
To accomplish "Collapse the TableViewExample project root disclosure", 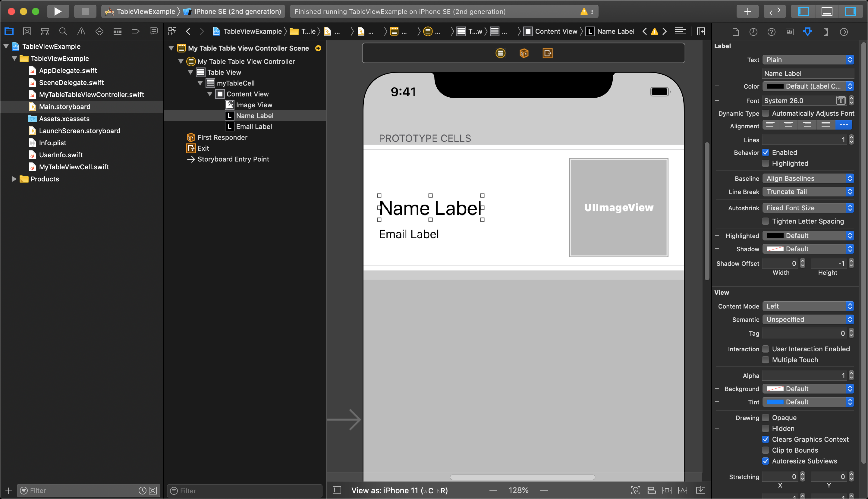I will tap(6, 46).
